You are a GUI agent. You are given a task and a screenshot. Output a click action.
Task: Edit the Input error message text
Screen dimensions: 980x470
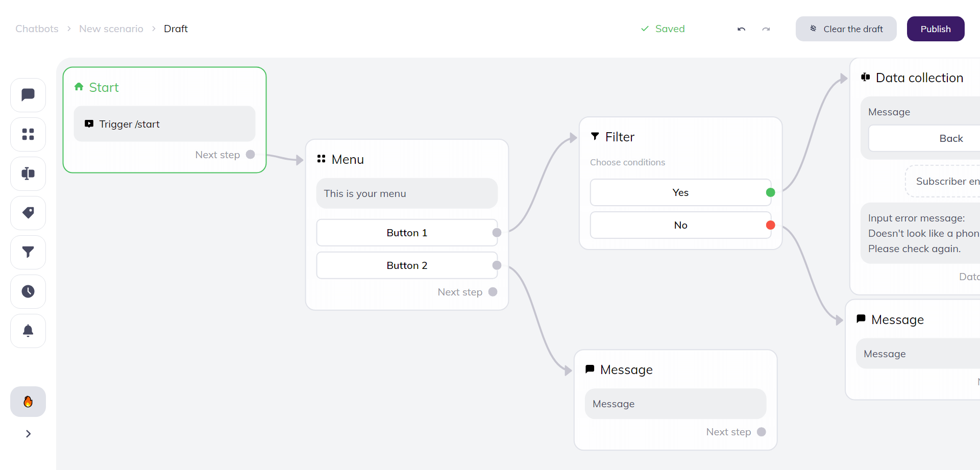pos(920,233)
